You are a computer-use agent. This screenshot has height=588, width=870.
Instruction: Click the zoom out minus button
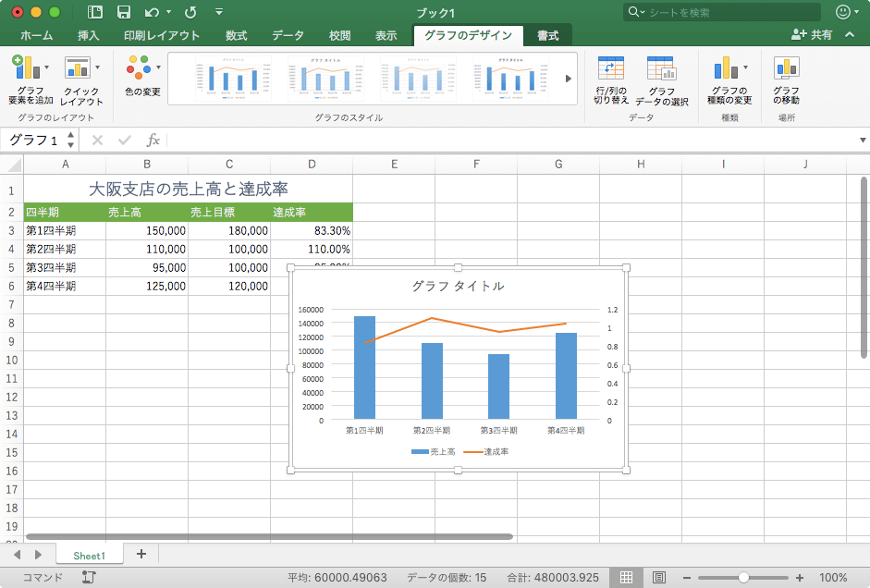(686, 578)
